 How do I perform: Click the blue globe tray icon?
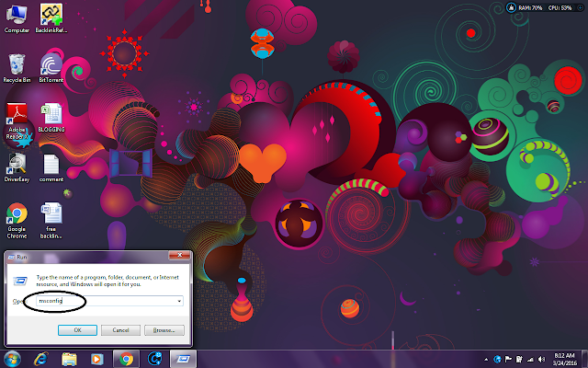tap(497, 360)
